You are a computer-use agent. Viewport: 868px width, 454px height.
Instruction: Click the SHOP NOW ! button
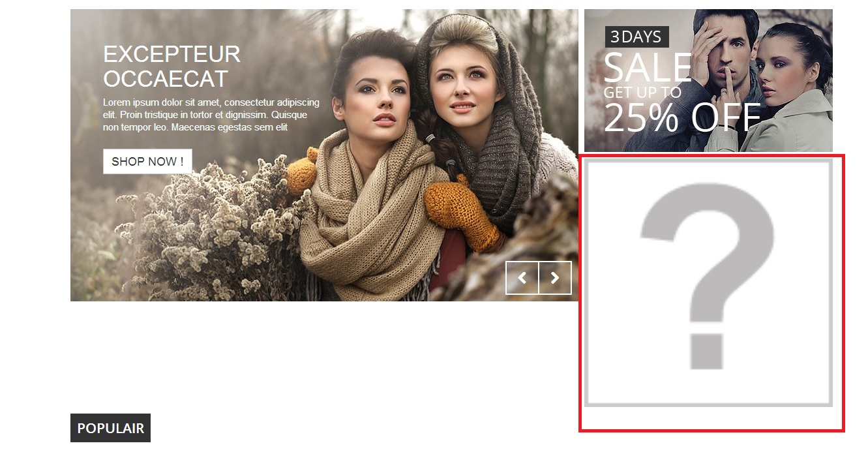coord(147,161)
